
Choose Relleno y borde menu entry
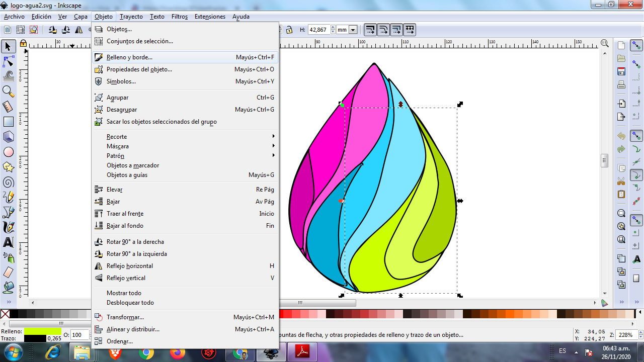pos(185,57)
